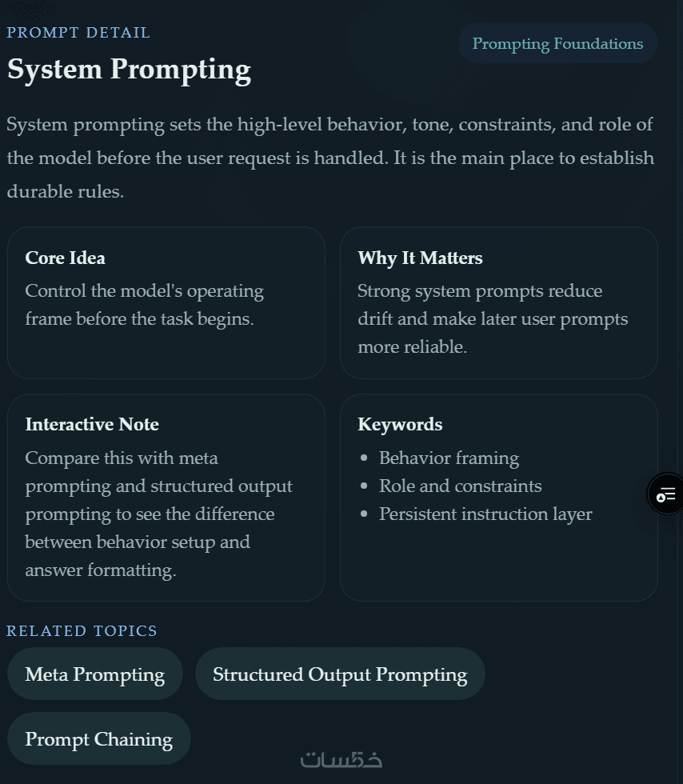This screenshot has width=683, height=784.
Task: Open the Meta Prompting related topic
Action: point(94,674)
